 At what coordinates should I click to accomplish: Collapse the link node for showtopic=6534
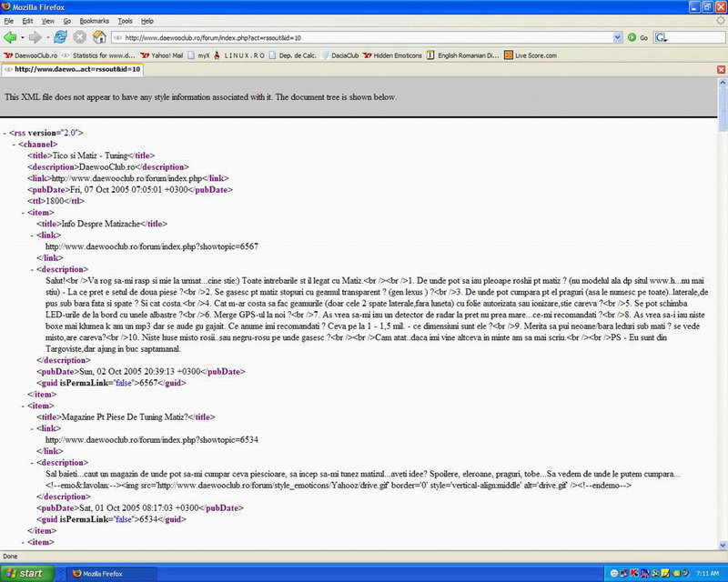tap(33, 428)
